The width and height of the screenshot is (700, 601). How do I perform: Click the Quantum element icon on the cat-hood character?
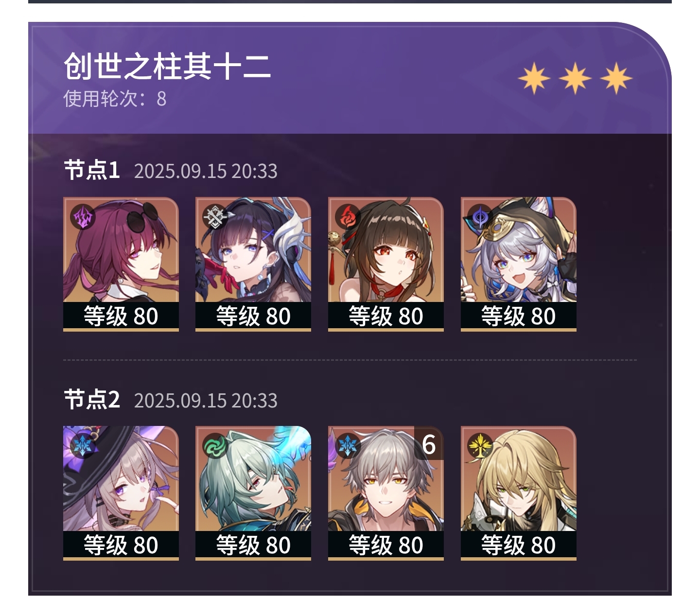[x=480, y=217]
